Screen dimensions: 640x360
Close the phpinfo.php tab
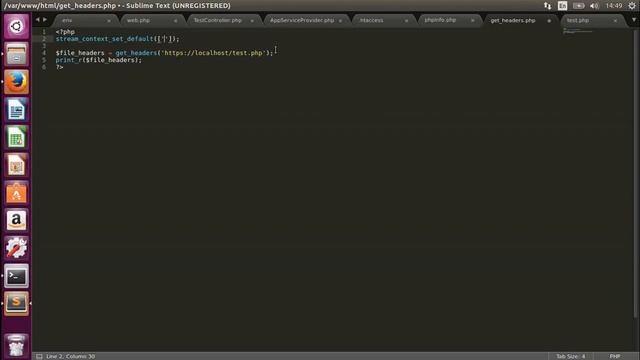pos(473,20)
